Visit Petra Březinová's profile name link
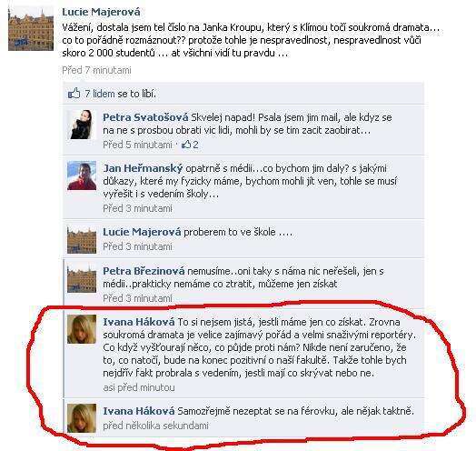 tap(144, 271)
